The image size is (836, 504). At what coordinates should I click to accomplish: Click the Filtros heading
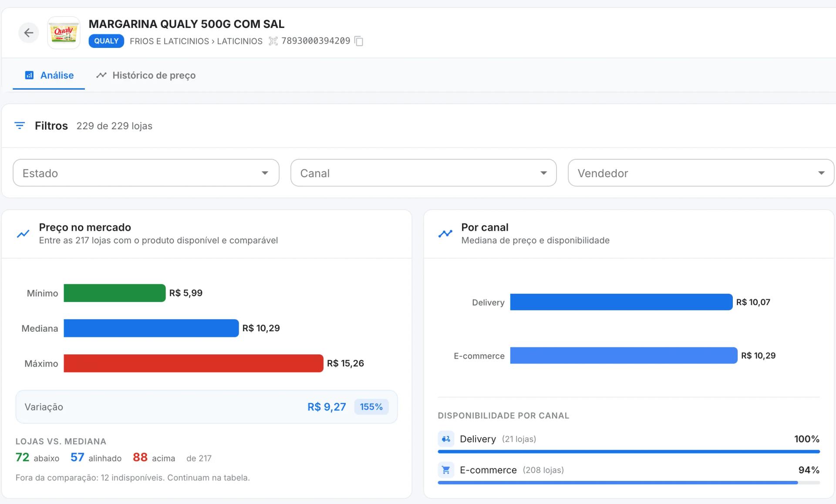point(51,126)
